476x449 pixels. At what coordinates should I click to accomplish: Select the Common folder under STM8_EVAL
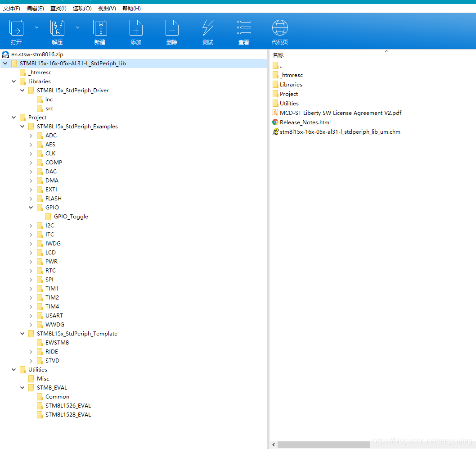58,397
